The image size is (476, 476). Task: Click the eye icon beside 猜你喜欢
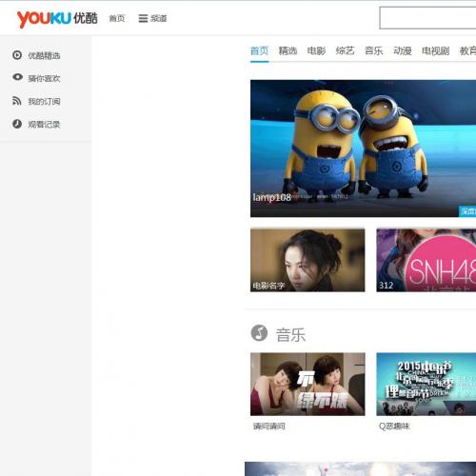click(x=17, y=77)
